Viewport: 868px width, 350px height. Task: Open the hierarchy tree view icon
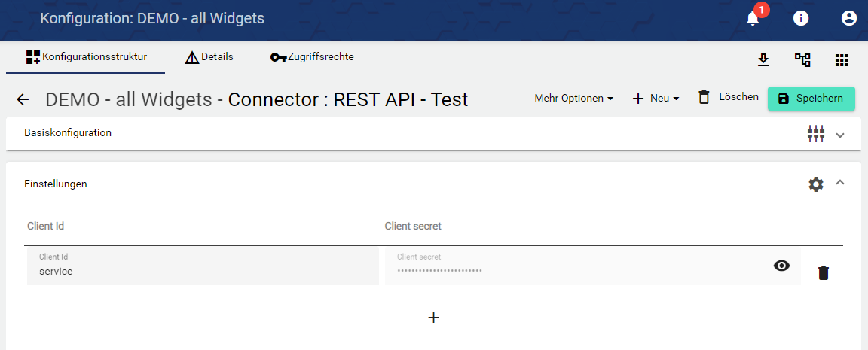point(802,60)
